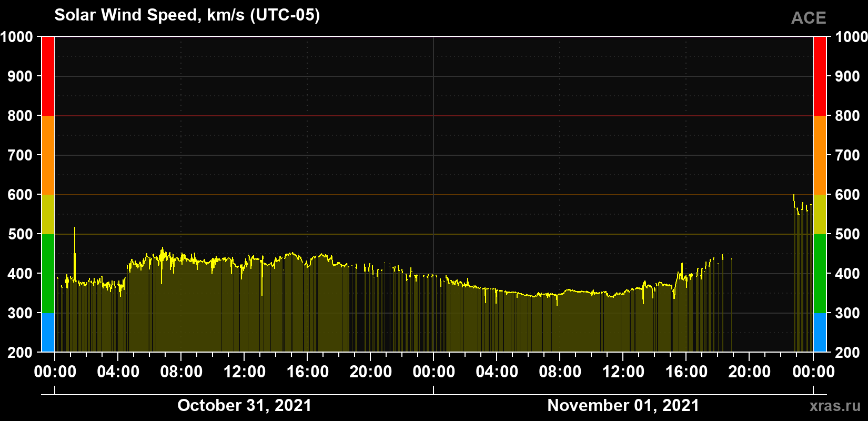Select the November 01, 2021 date label
Image resolution: width=868 pixels, height=421 pixels.
tap(623, 405)
